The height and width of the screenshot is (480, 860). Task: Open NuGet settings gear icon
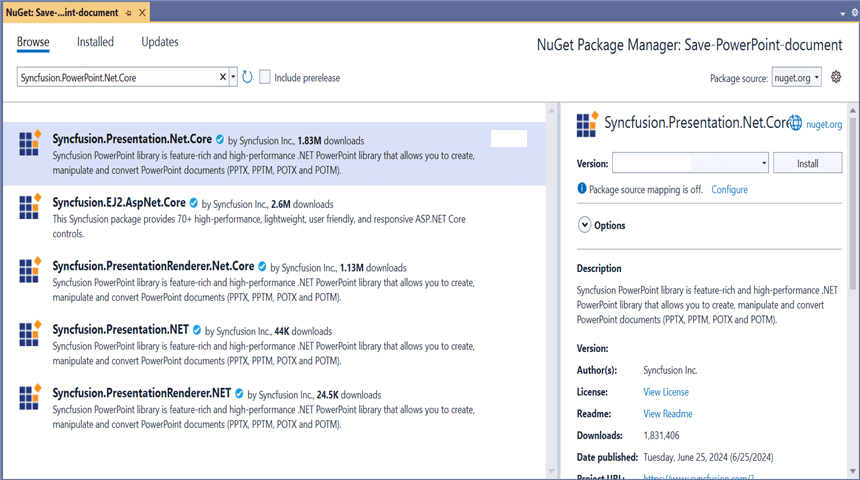[836, 77]
